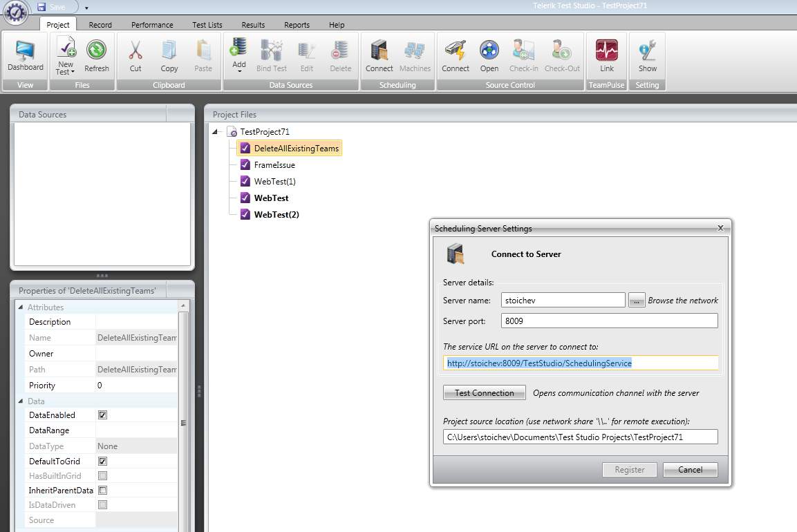Open the quick access toolbar dropdown
The width and height of the screenshot is (797, 532).
(x=86, y=8)
